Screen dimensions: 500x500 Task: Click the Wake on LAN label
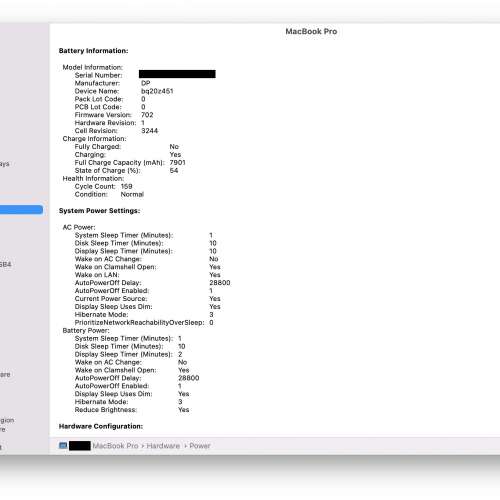[97, 275]
